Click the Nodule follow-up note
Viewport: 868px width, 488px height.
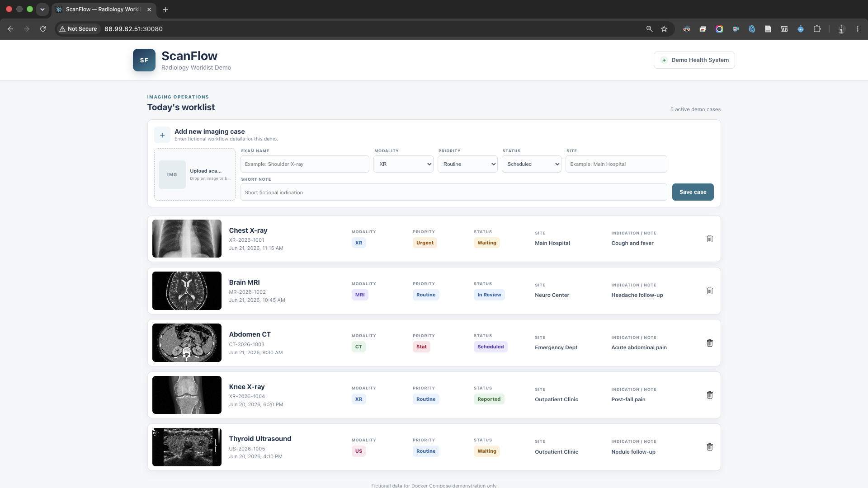pos(633,452)
